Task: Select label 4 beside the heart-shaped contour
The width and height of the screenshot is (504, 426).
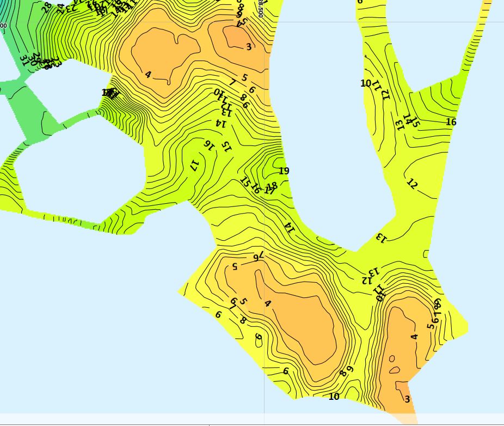Action: 148,74
